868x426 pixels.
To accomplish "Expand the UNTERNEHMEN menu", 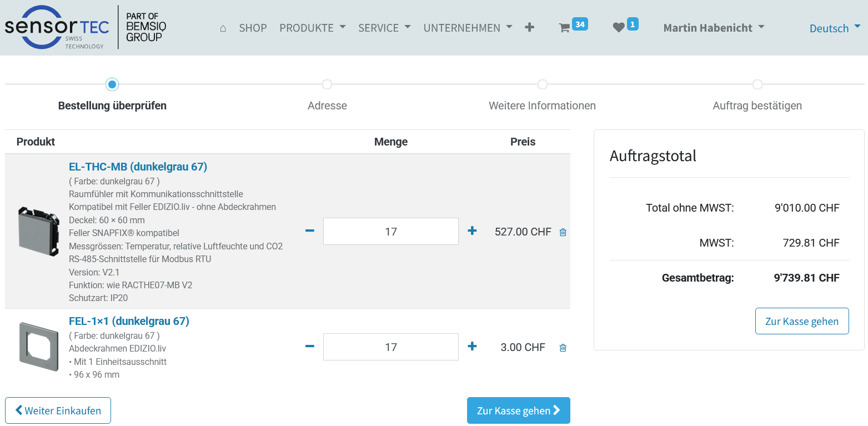I will pyautogui.click(x=468, y=28).
